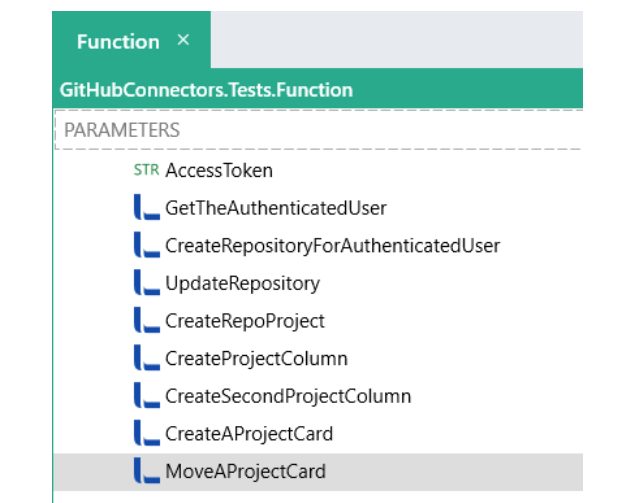The width and height of the screenshot is (620, 503).
Task: Click the PARAMETERS section box
Action: click(x=318, y=130)
